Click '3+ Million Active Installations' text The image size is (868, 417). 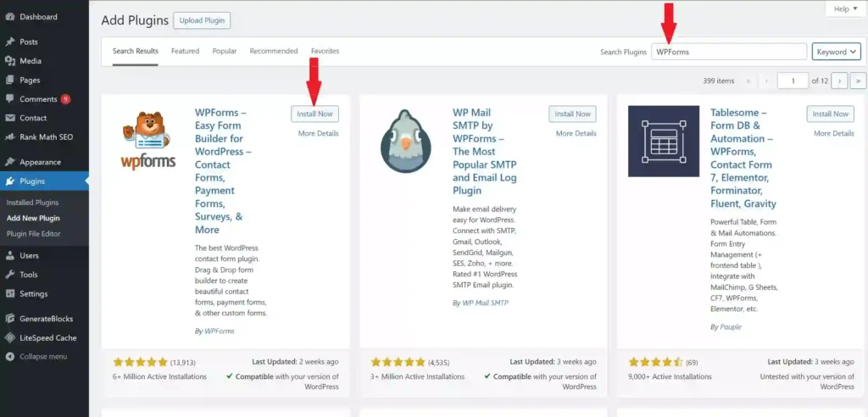[417, 376]
